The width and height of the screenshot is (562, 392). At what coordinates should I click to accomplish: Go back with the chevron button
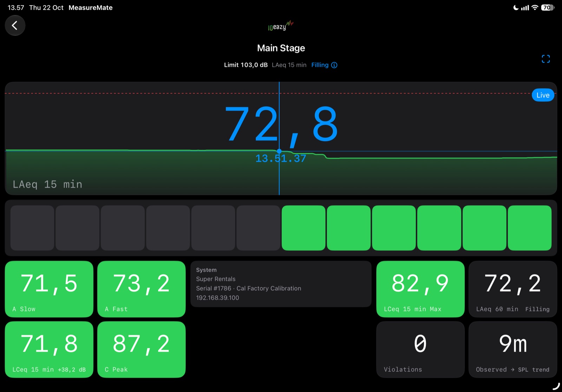click(x=15, y=25)
